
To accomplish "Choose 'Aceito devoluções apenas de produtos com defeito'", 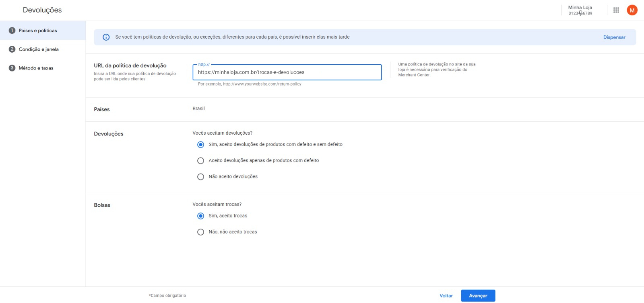I will point(201,161).
